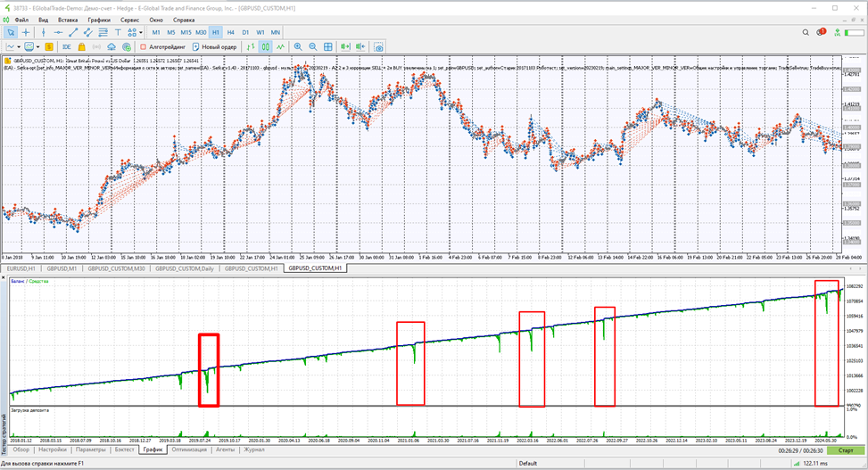Screen dimensions: 868x470
Task: Open the Справка menu
Action: click(x=184, y=20)
